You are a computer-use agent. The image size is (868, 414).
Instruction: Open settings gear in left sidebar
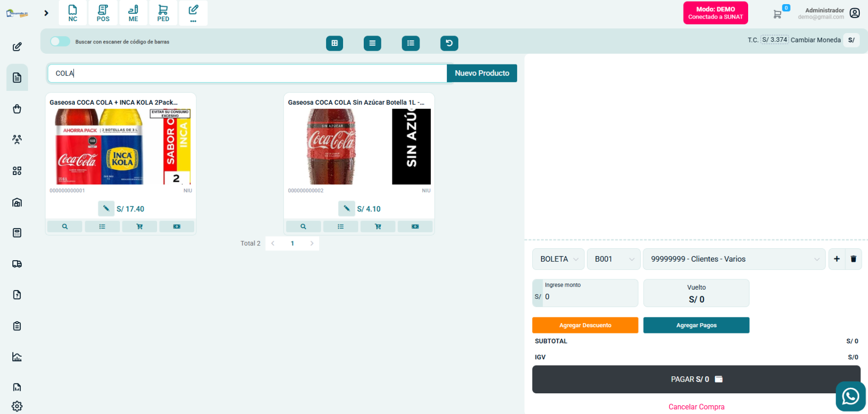tap(17, 406)
